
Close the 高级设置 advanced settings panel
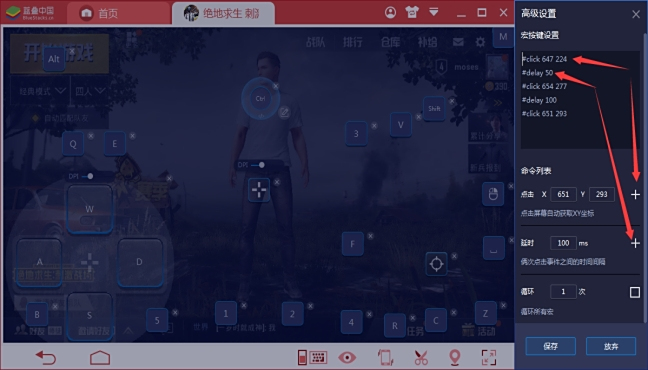click(636, 14)
